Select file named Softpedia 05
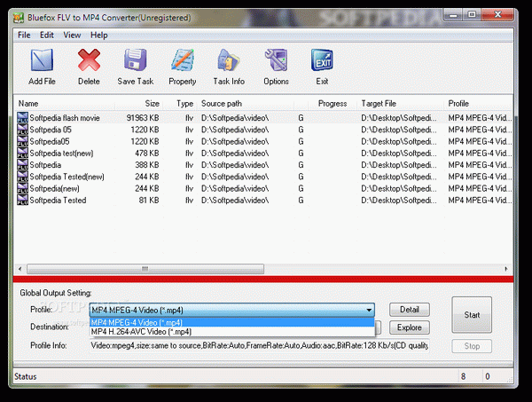 click(51, 130)
